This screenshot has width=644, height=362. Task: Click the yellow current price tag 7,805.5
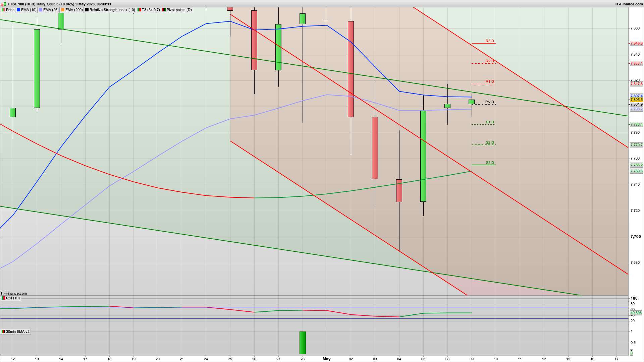[636, 100]
